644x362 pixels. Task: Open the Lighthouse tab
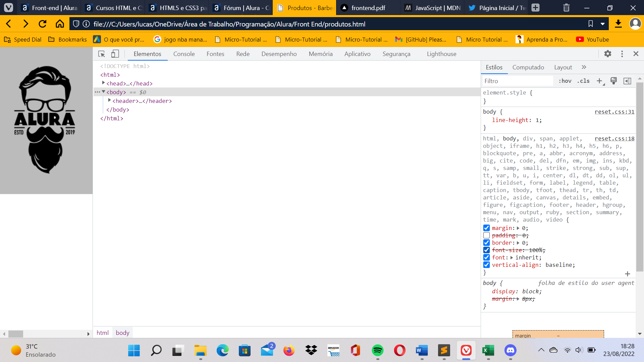pyautogui.click(x=441, y=54)
